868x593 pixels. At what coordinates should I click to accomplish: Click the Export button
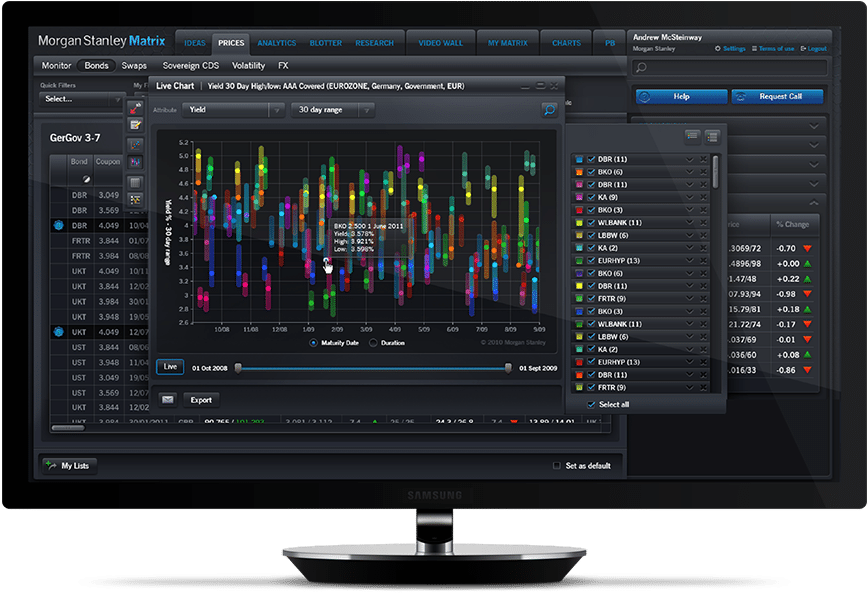click(x=201, y=400)
